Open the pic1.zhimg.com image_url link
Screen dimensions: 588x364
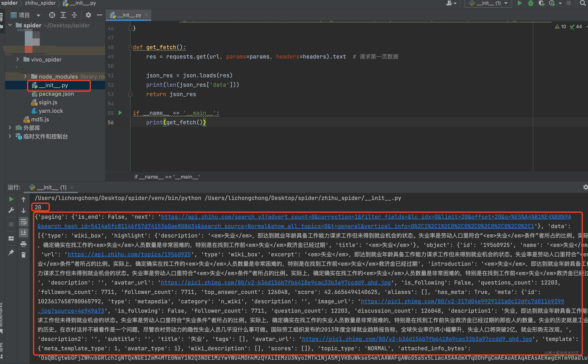tap(462, 301)
